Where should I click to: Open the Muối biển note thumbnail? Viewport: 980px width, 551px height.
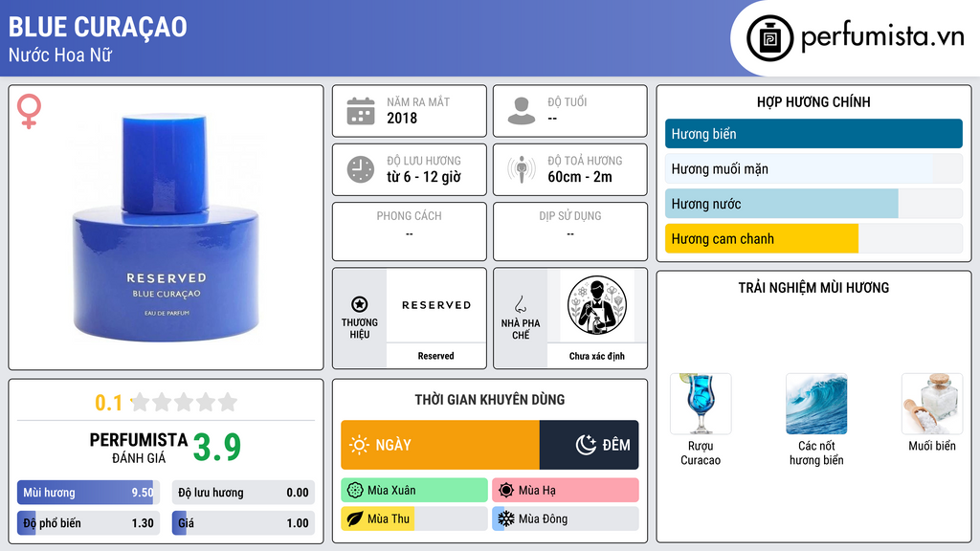932,404
